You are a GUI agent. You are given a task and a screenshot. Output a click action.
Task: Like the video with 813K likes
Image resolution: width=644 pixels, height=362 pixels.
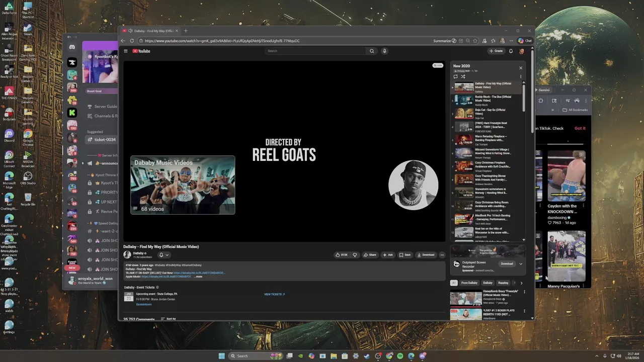click(x=342, y=255)
